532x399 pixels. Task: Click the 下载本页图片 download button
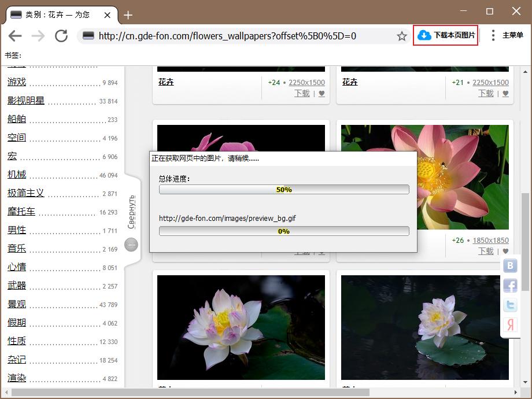446,35
